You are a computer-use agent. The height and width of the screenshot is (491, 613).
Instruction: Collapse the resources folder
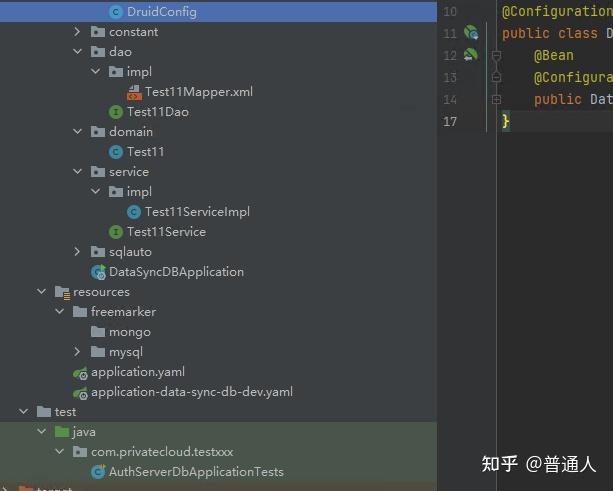41,292
